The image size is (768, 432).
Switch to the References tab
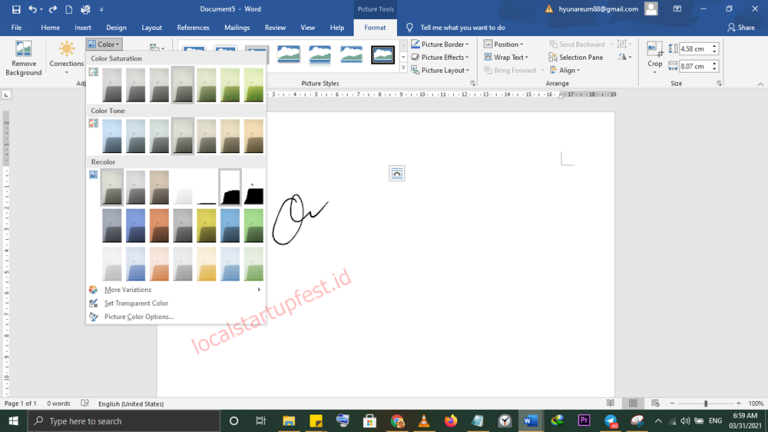tap(193, 27)
